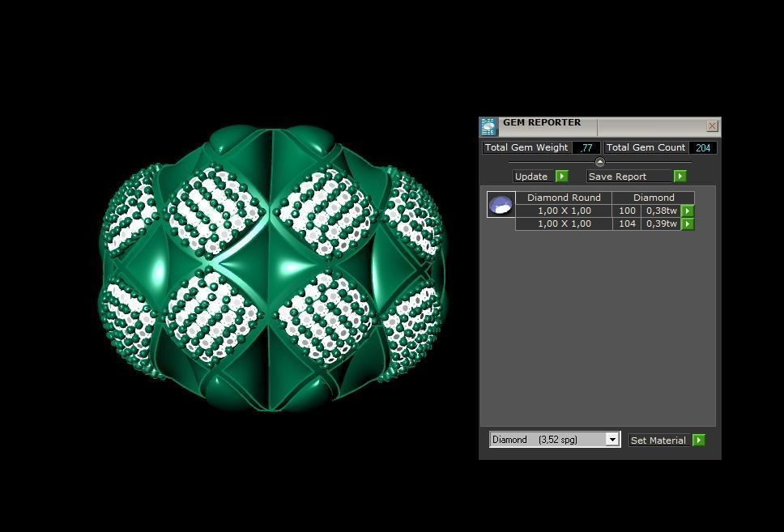Screen dimensions: 784x532
Task: Click the Update button
Action: (x=534, y=176)
